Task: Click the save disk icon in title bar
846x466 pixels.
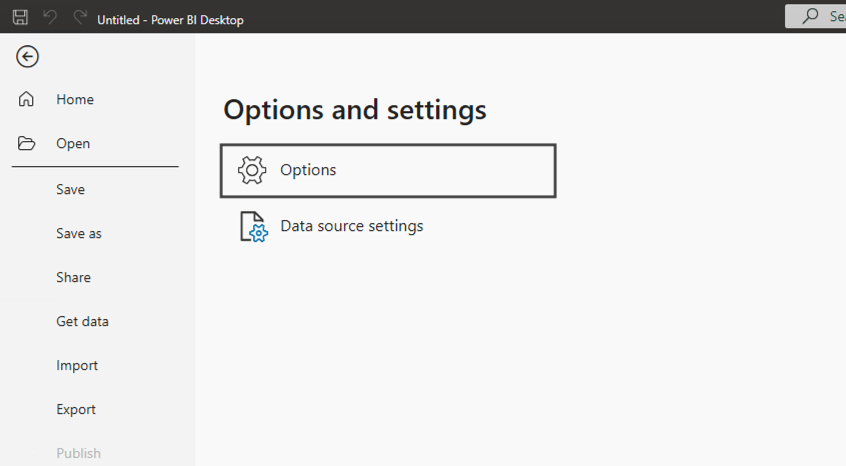Action: click(21, 17)
